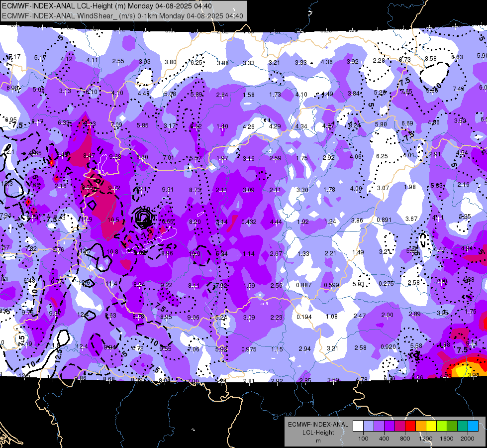
Task: Click the grid value 3.30
Action: pos(302,190)
